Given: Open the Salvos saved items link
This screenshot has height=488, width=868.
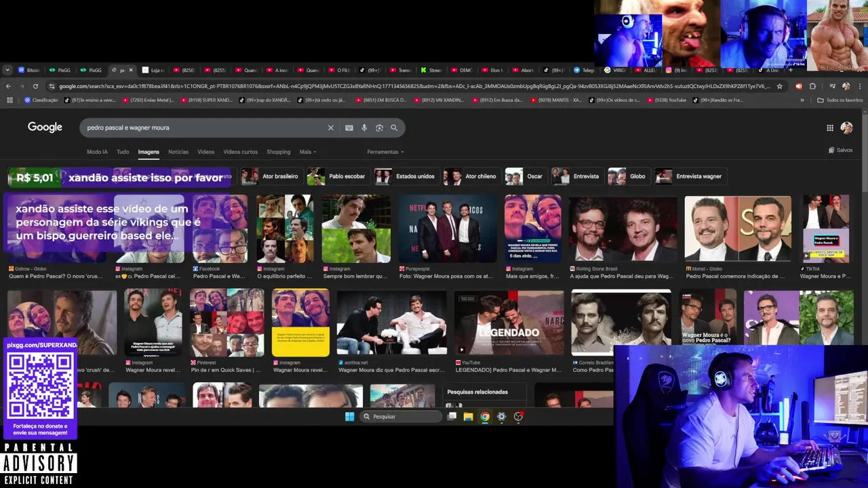Looking at the screenshot, I should (x=840, y=150).
